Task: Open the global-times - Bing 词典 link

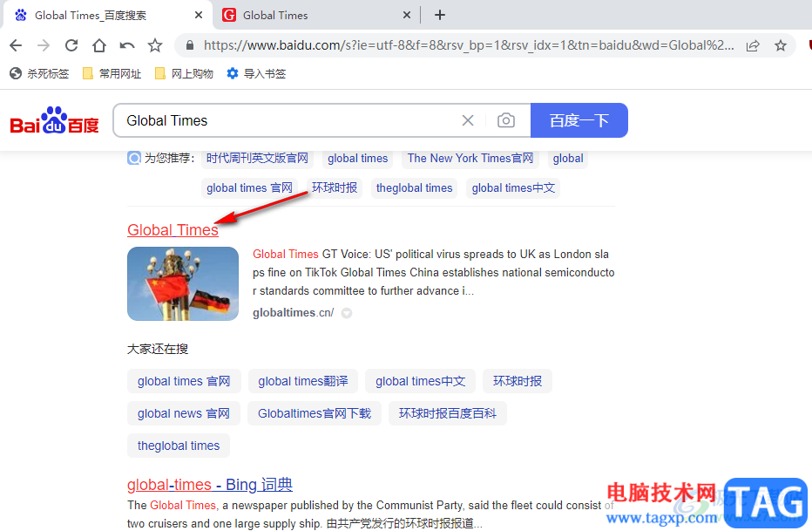Action: click(210, 485)
